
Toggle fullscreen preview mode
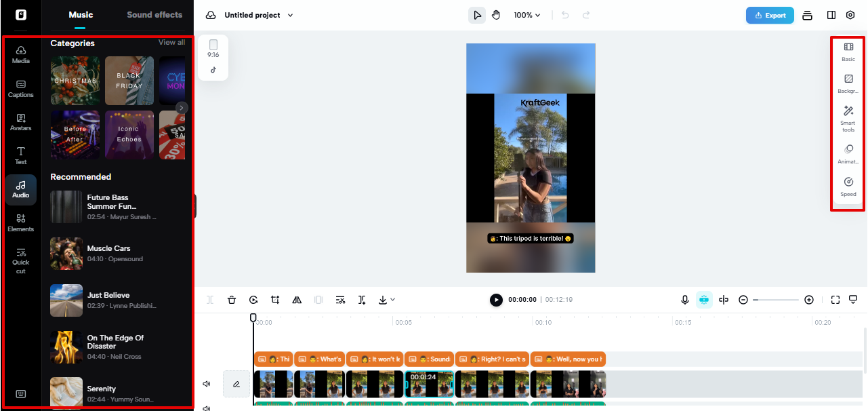tap(834, 299)
